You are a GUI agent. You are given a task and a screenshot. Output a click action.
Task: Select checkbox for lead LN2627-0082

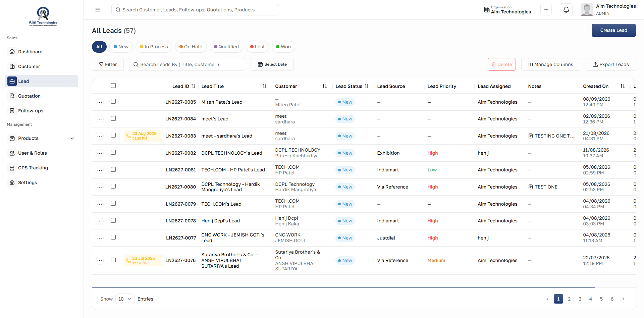click(x=113, y=152)
